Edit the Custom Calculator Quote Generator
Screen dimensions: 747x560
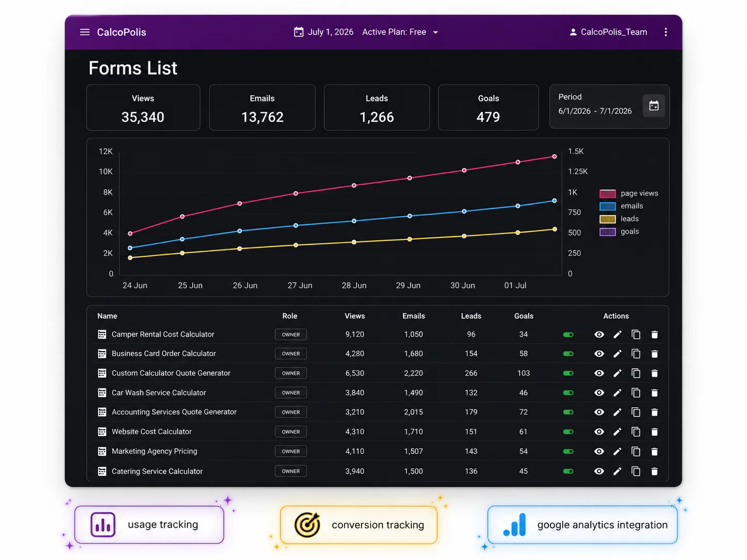point(618,373)
